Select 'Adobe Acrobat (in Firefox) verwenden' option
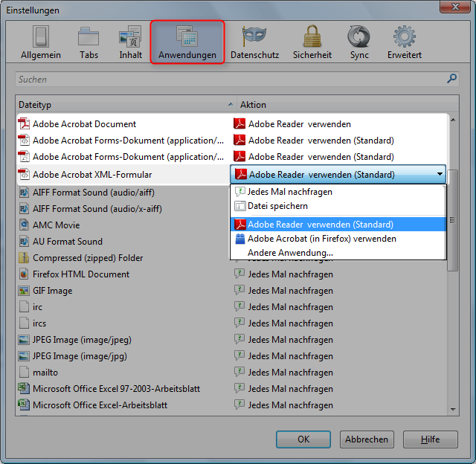Screen dimensions: 476x464 click(321, 239)
